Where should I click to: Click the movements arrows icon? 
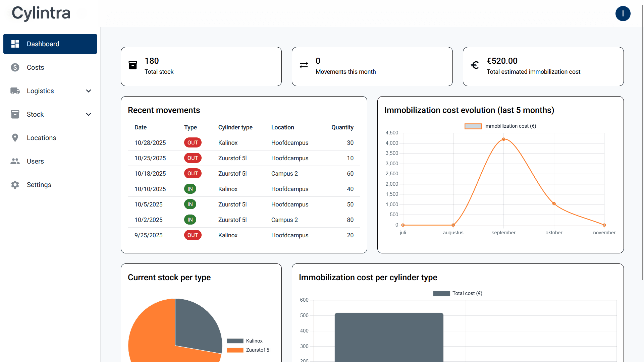point(304,65)
